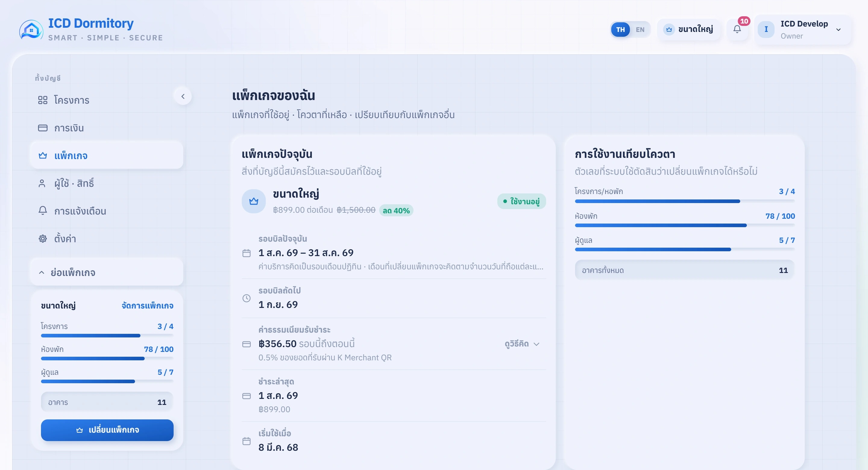Click the calendar icon beside รอบบิลปัจจุบัน
The width and height of the screenshot is (868, 470).
[246, 253]
